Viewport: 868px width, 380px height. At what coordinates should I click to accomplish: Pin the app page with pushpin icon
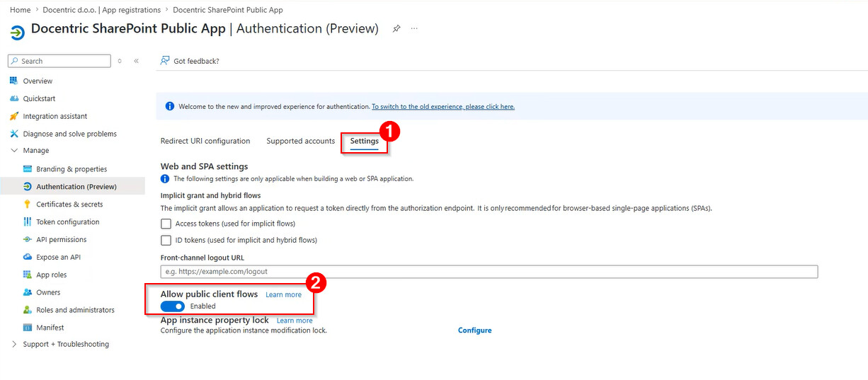pos(396,29)
